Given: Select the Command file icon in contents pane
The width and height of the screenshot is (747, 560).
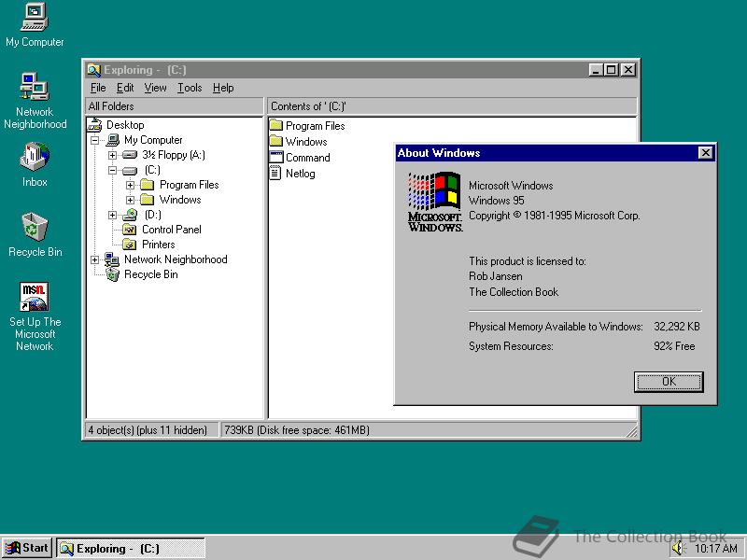Looking at the screenshot, I should [276, 157].
